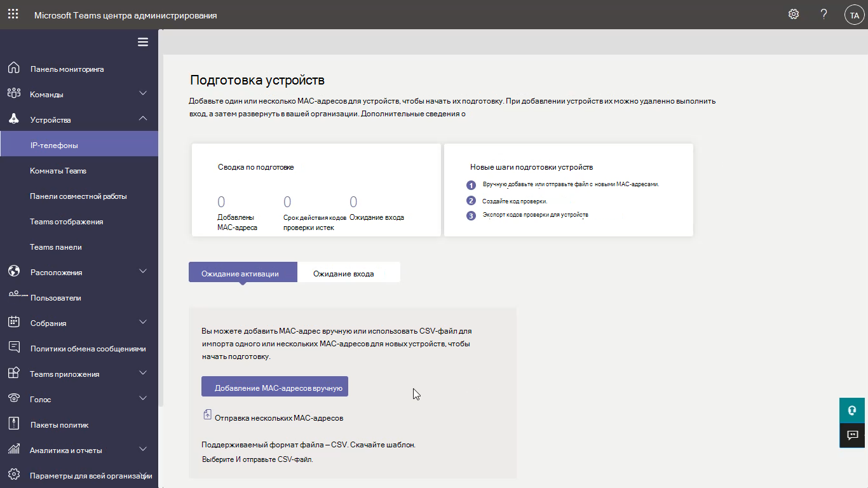Click Отправка нескольких MAC-адресов link

click(x=279, y=418)
